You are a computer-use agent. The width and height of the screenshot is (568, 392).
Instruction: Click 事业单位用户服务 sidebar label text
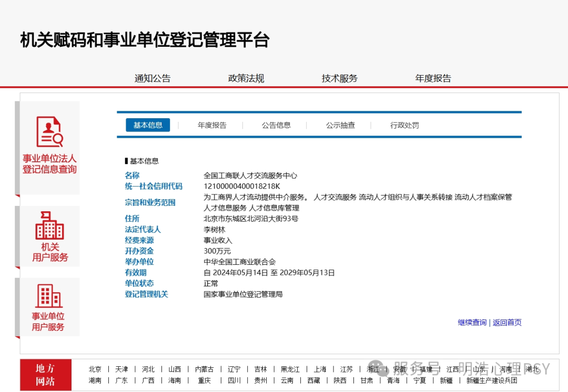(x=48, y=322)
